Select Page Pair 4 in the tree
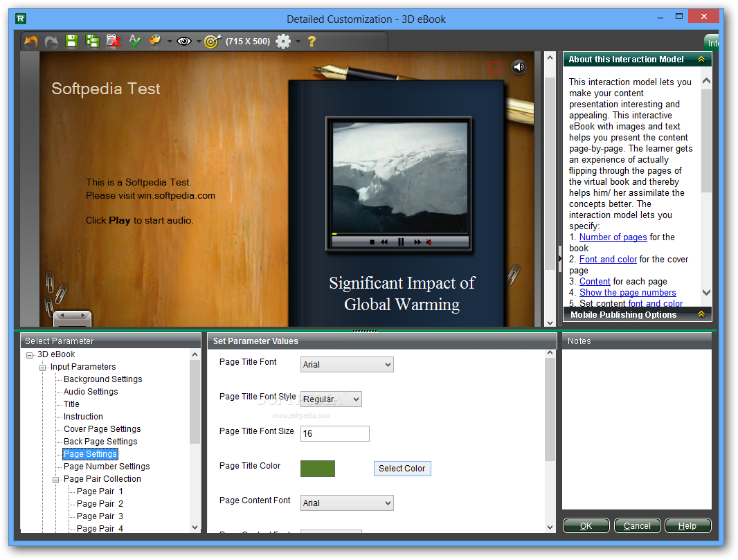 tap(100, 528)
